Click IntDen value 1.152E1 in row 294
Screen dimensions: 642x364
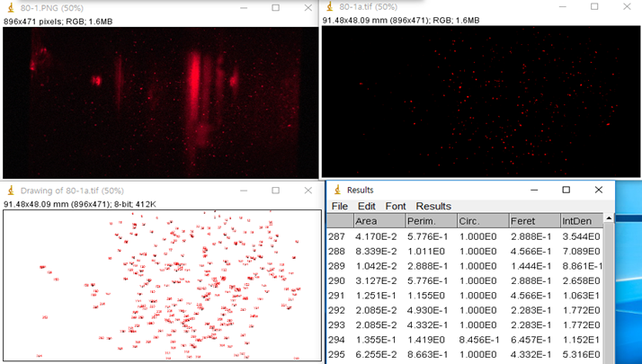(582, 340)
